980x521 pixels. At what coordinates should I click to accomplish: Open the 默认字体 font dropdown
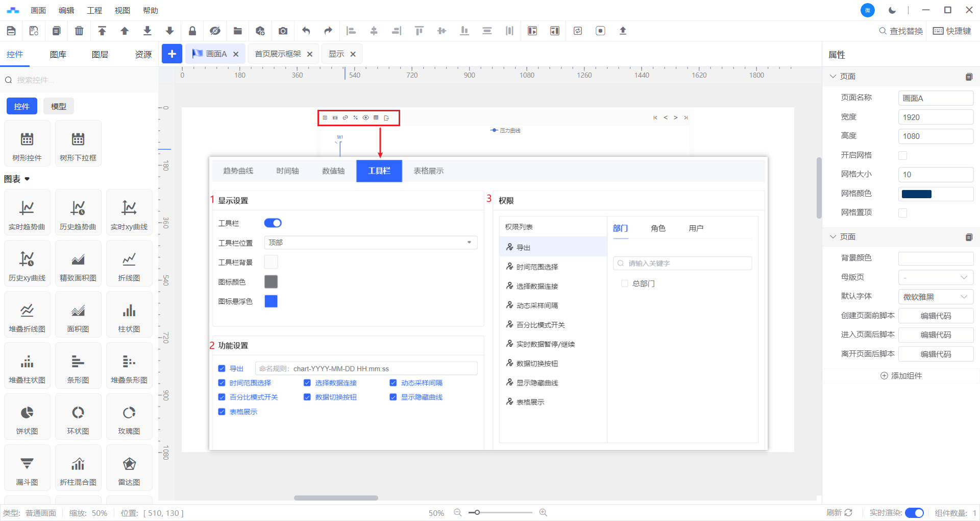point(936,297)
